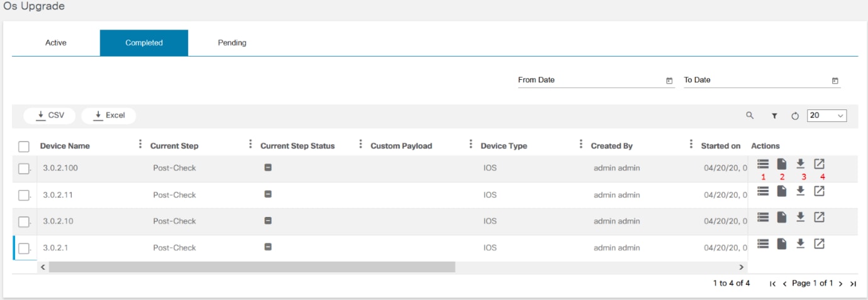Open document report icon for device 3.0.2.11
The image size is (868, 300).
tap(782, 191)
